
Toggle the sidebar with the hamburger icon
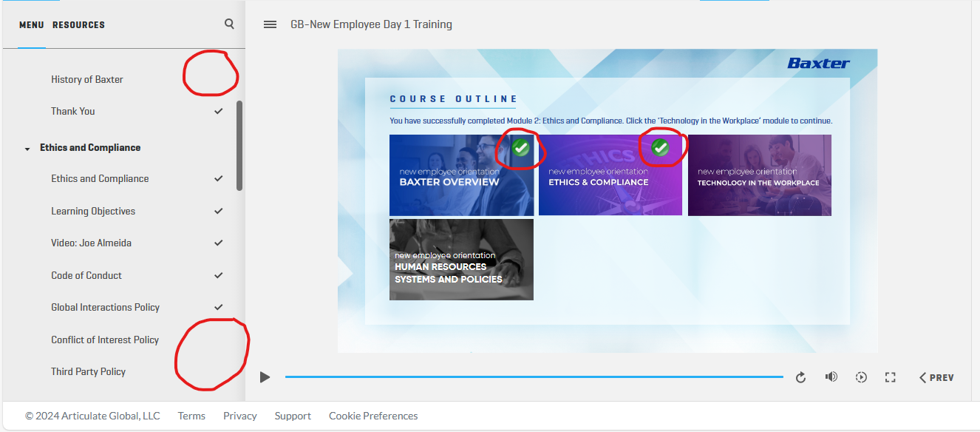pyautogui.click(x=270, y=24)
